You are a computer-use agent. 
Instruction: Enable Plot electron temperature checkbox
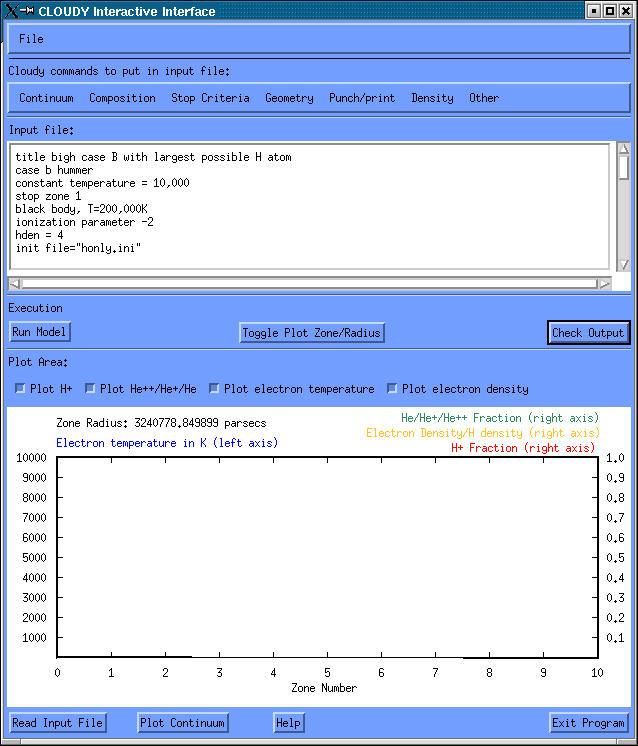pos(214,389)
